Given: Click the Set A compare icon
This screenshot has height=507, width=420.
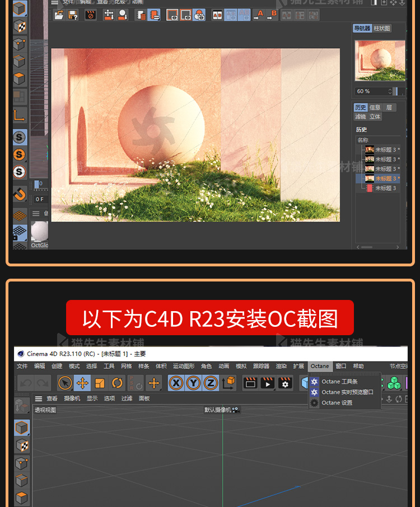Looking at the screenshot, I should pyautogui.click(x=259, y=15).
